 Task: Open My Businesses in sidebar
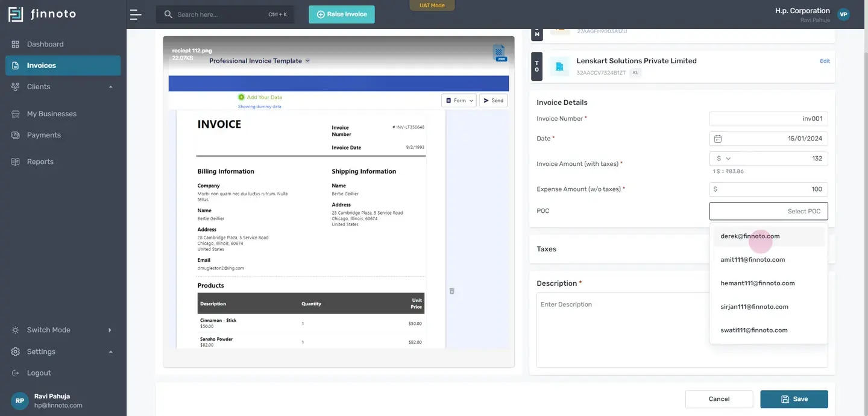point(63,114)
